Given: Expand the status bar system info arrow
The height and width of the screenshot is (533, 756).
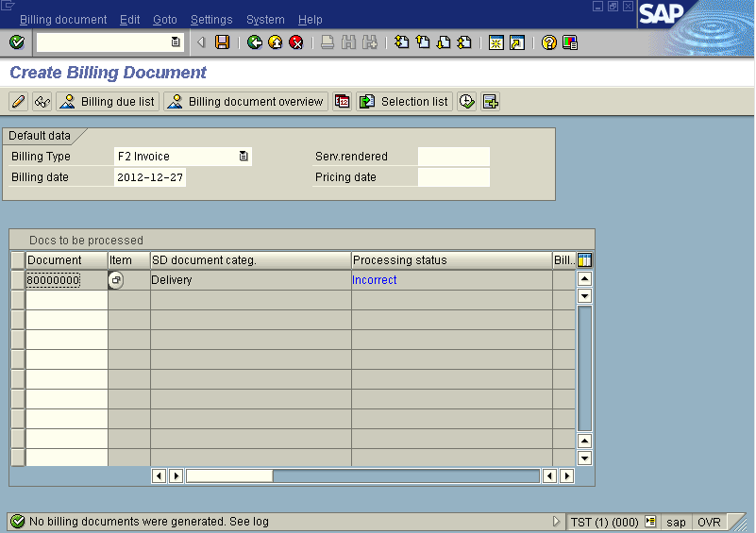Looking at the screenshot, I should pyautogui.click(x=557, y=522).
